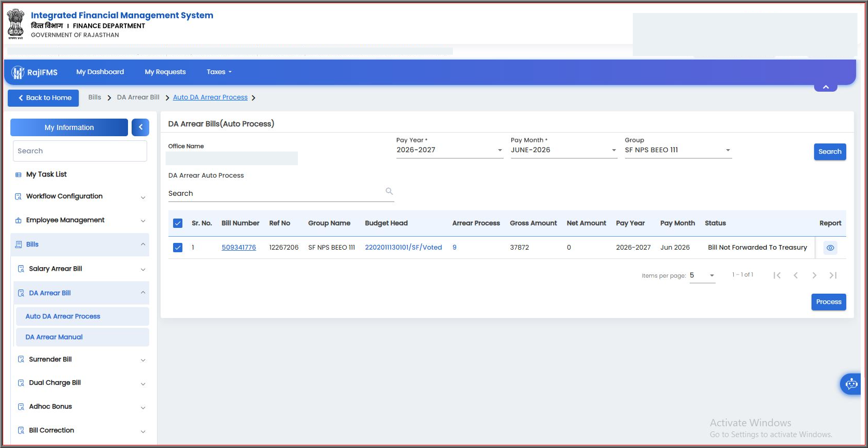
Task: Open the Pay Month dropdown
Action: pos(564,150)
